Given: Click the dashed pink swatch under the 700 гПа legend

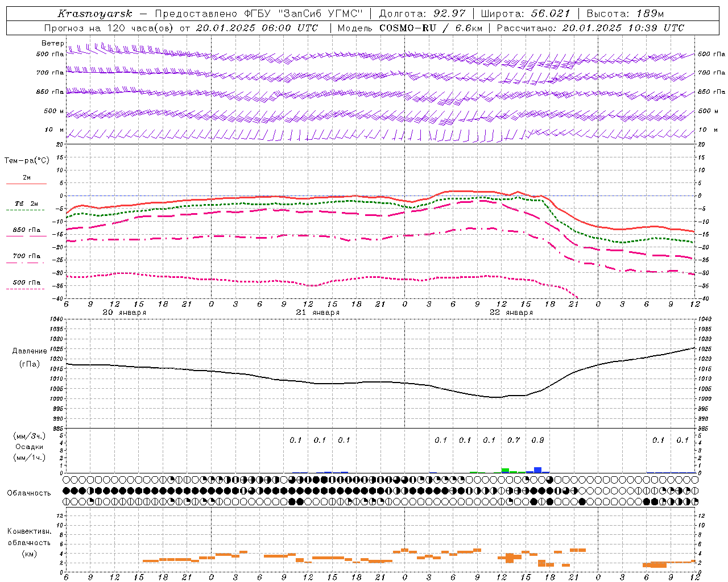Looking at the screenshot, I should 26,263.
